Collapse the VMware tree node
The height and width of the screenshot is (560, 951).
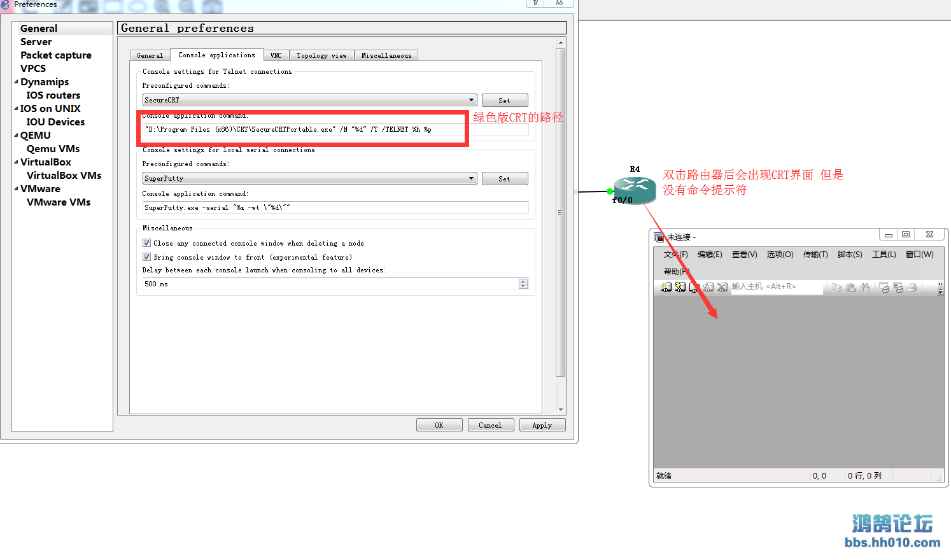[x=16, y=188]
